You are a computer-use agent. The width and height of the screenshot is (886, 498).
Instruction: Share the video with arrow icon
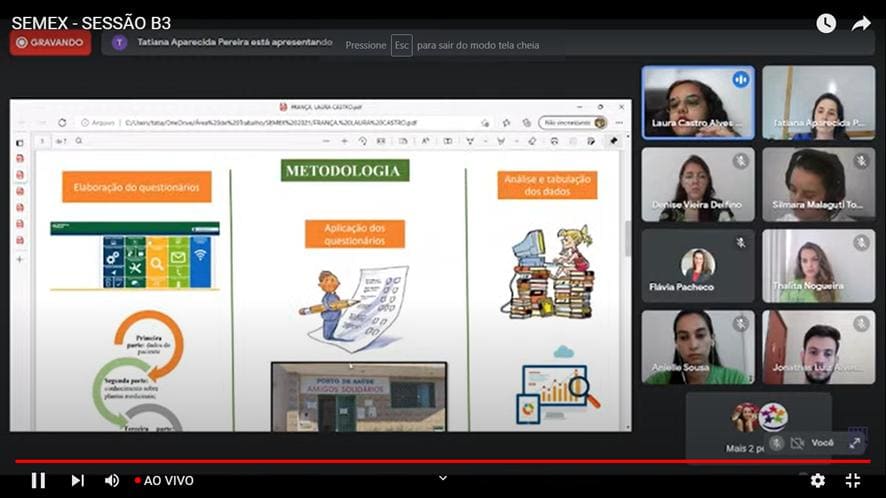pos(861,23)
